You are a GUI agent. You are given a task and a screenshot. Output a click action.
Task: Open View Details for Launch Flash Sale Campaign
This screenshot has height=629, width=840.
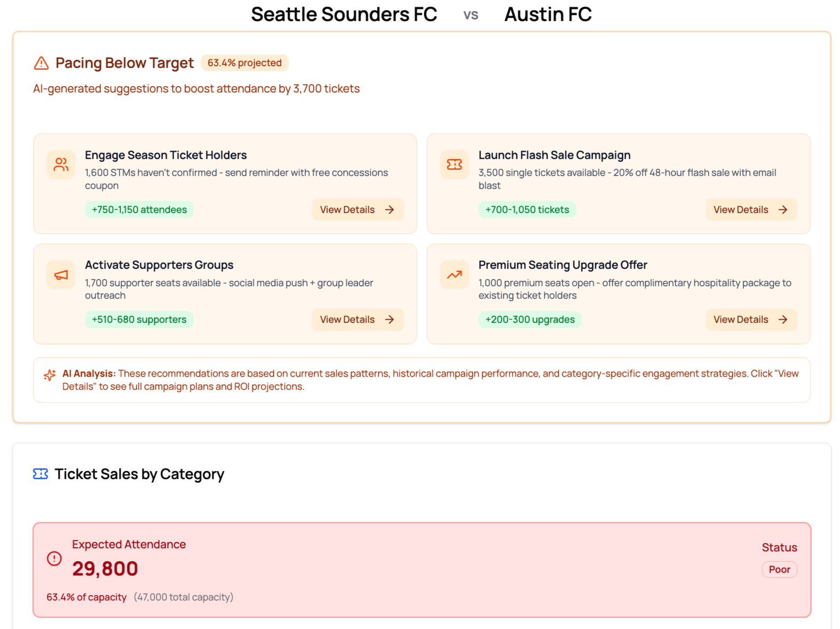point(751,209)
